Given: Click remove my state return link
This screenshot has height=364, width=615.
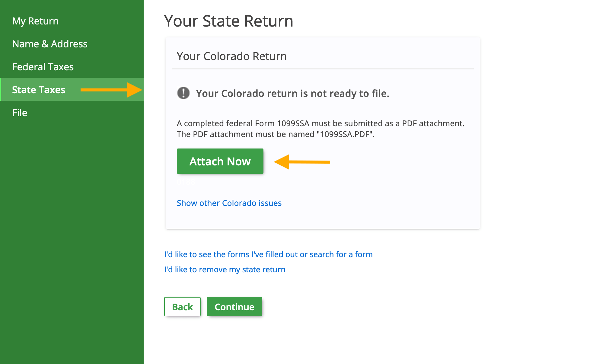Looking at the screenshot, I should tap(224, 269).
